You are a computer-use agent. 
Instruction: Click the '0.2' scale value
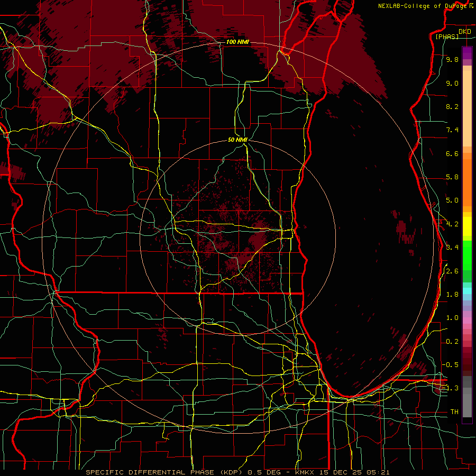[x=452, y=342]
